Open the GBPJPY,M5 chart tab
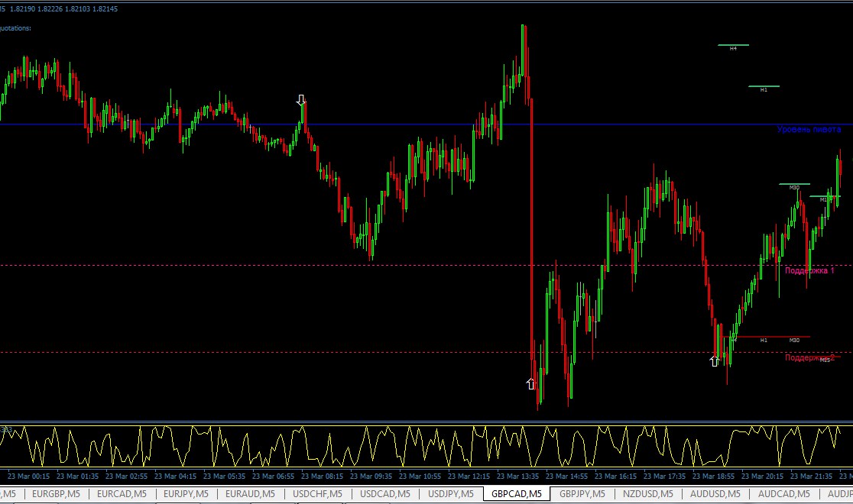The width and height of the screenshot is (853, 504). pyautogui.click(x=582, y=493)
